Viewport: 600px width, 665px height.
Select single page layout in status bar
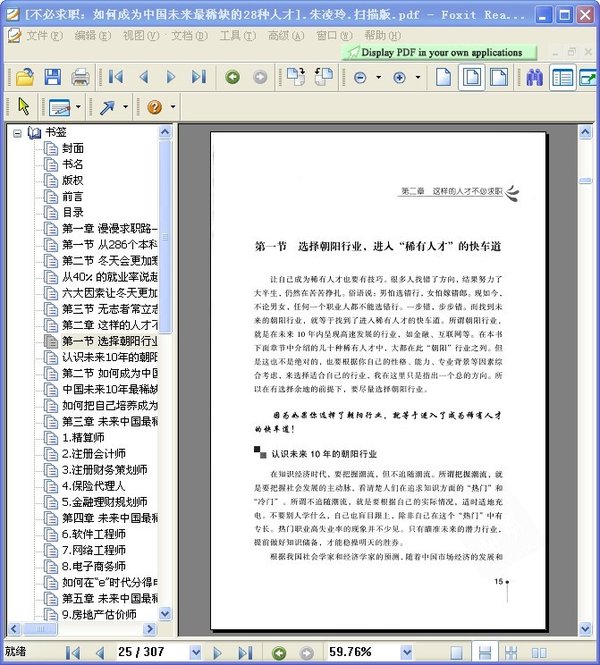click(x=457, y=652)
